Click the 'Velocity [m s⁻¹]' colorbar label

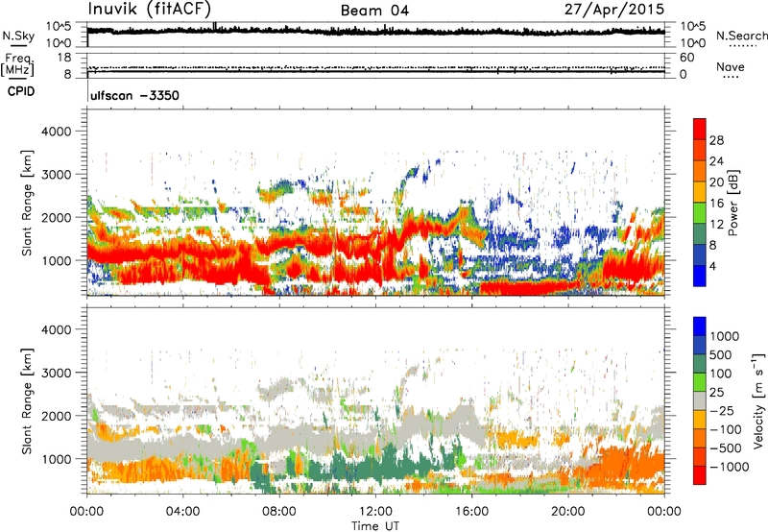point(758,401)
